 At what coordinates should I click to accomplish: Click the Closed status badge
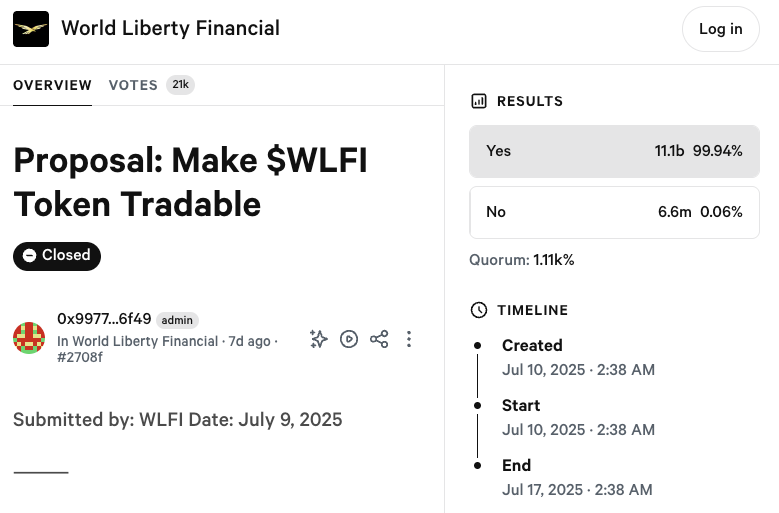click(x=57, y=255)
